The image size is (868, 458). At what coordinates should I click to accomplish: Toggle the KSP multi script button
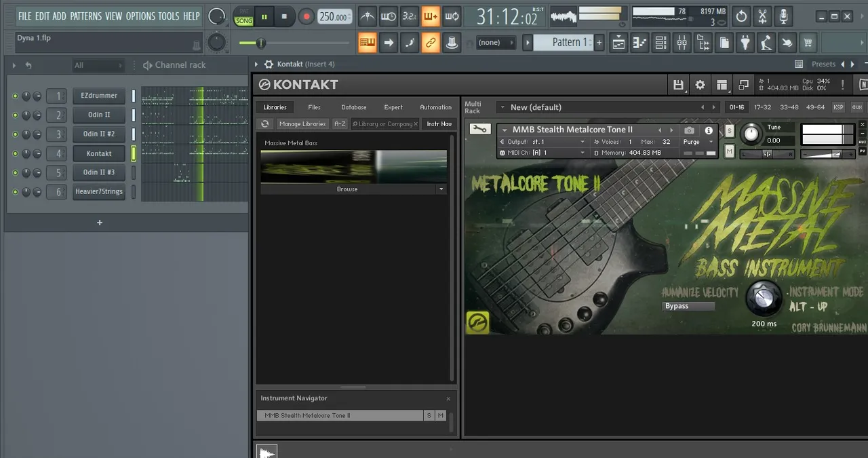(x=838, y=107)
